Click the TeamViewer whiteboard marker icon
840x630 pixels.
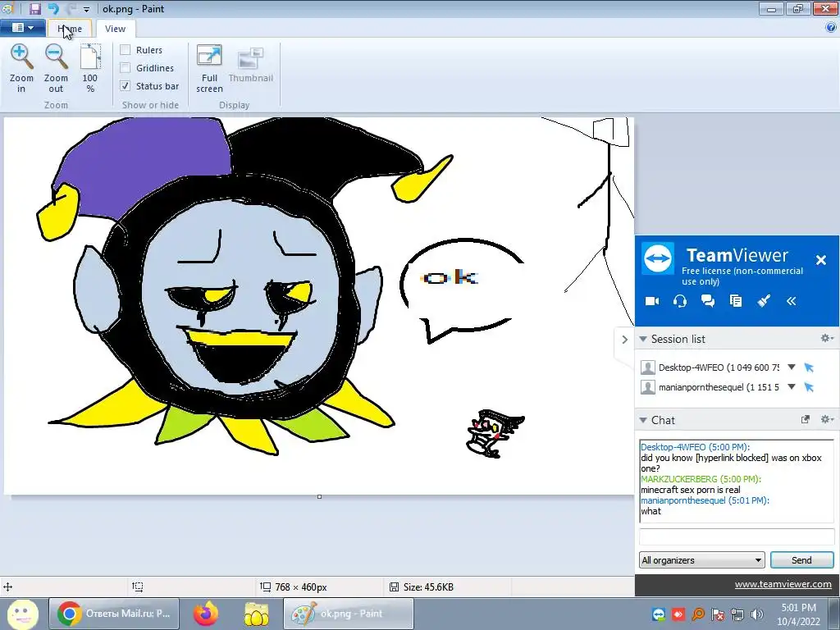click(x=764, y=301)
